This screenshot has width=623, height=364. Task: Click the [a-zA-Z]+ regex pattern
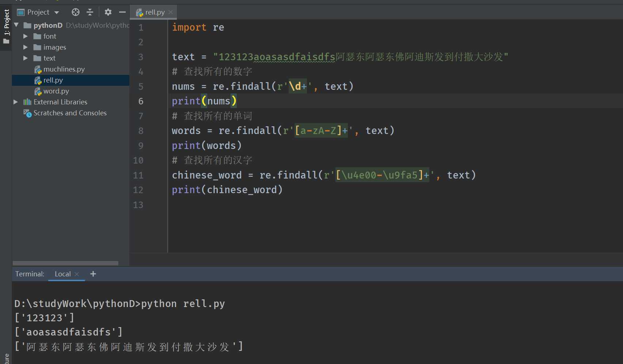[321, 131]
